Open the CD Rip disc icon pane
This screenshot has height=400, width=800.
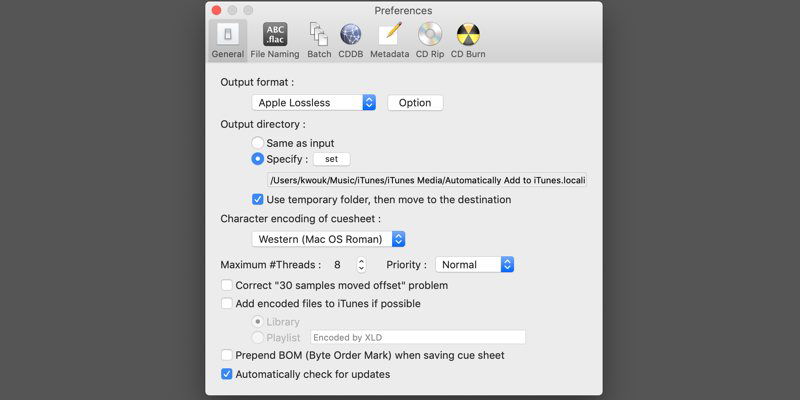430,41
